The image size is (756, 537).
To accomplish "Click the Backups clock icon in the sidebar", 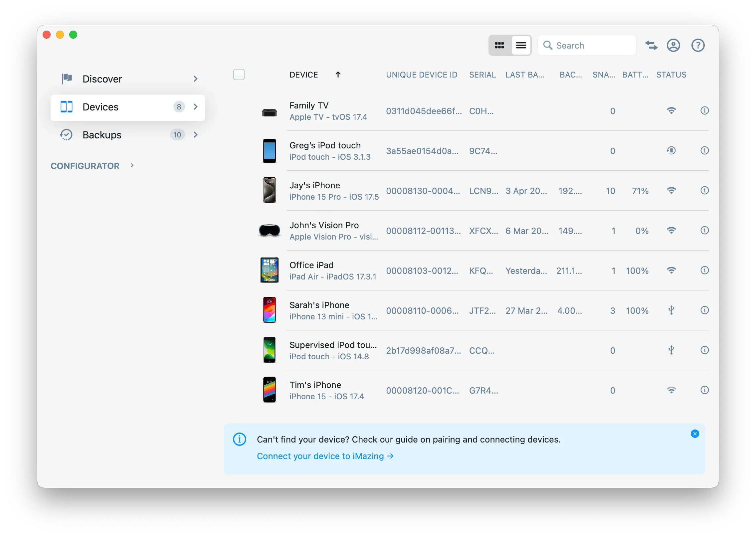I will pyautogui.click(x=67, y=135).
